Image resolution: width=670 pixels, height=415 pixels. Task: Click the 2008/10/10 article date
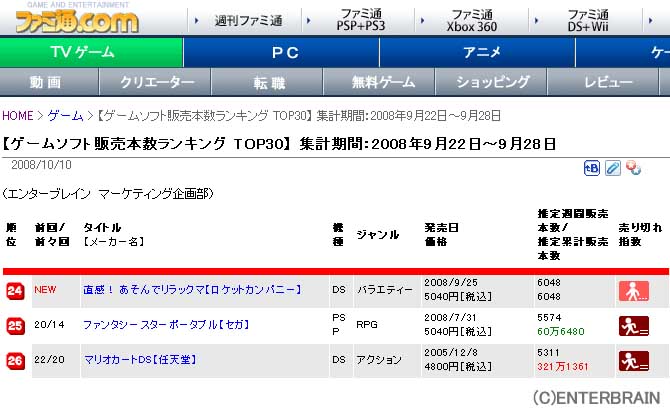pos(41,165)
